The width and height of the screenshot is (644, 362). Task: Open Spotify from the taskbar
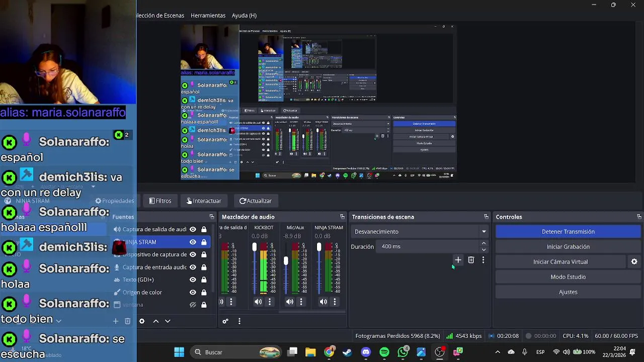(384, 352)
